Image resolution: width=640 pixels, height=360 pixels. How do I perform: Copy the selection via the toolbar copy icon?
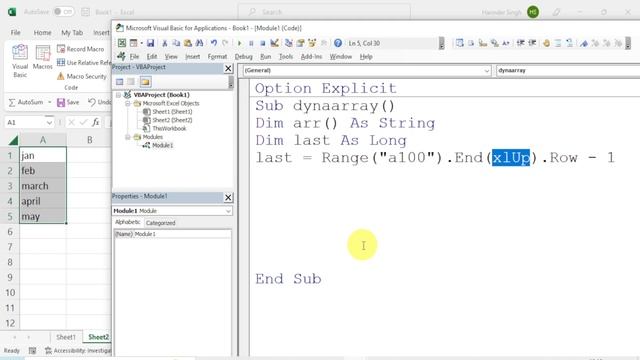(x=176, y=43)
